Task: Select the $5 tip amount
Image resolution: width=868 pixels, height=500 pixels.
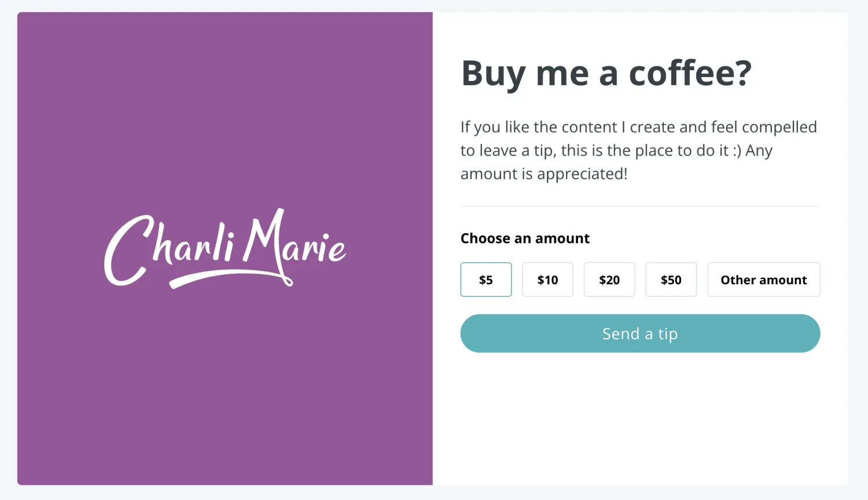Action: tap(486, 280)
